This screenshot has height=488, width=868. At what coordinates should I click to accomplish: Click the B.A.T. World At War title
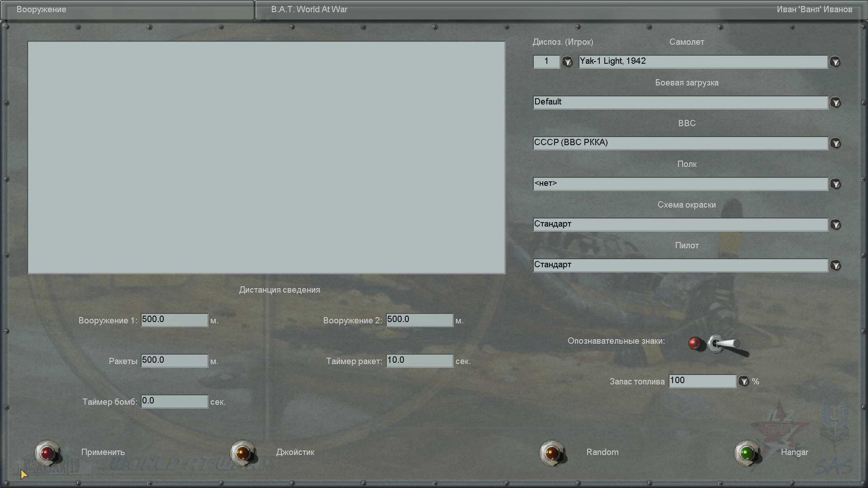309,9
